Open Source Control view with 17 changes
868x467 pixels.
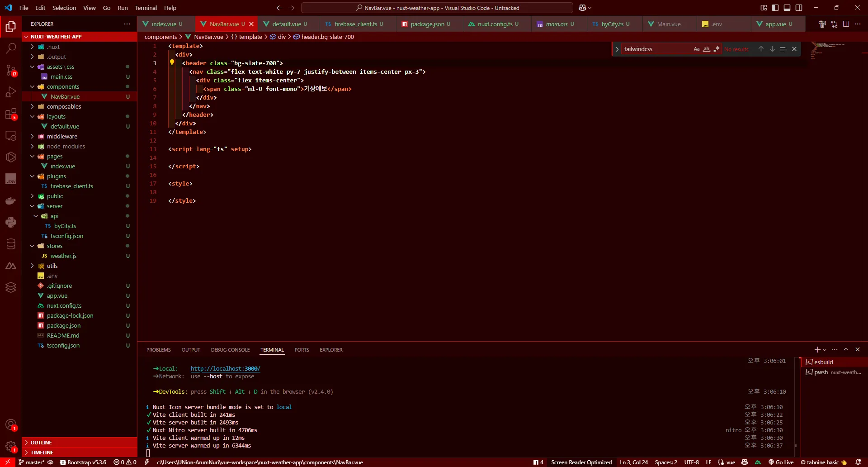pos(11,70)
